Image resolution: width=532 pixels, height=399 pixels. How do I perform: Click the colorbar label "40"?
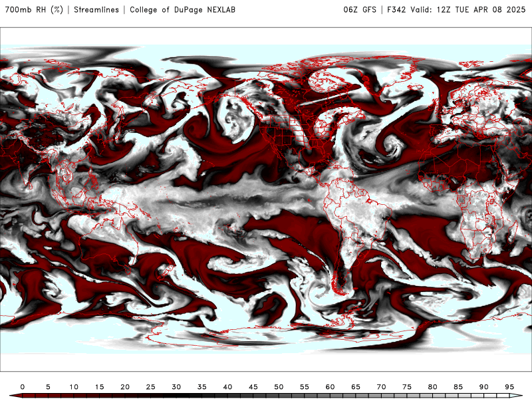227,387
